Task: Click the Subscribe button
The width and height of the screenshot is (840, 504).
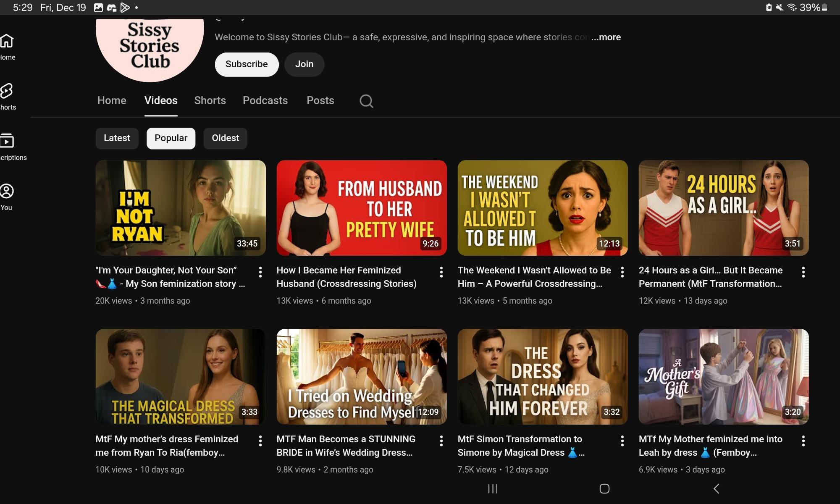Action: pyautogui.click(x=247, y=64)
